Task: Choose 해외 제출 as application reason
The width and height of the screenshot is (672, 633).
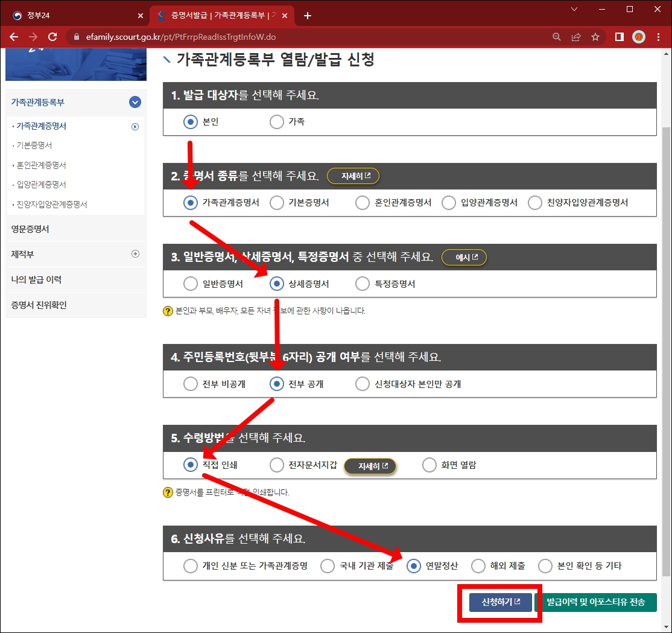Action: (x=478, y=566)
